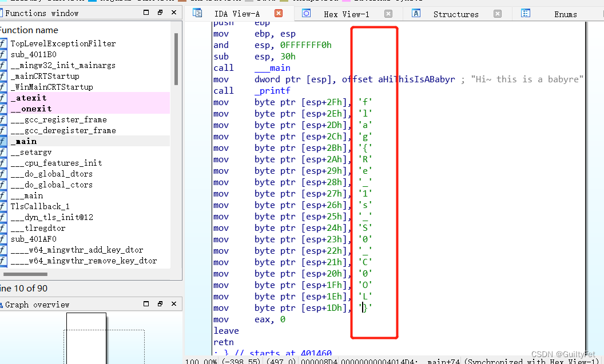Click the Enums tab icon
This screenshot has height=364, width=604.
pyautogui.click(x=526, y=14)
